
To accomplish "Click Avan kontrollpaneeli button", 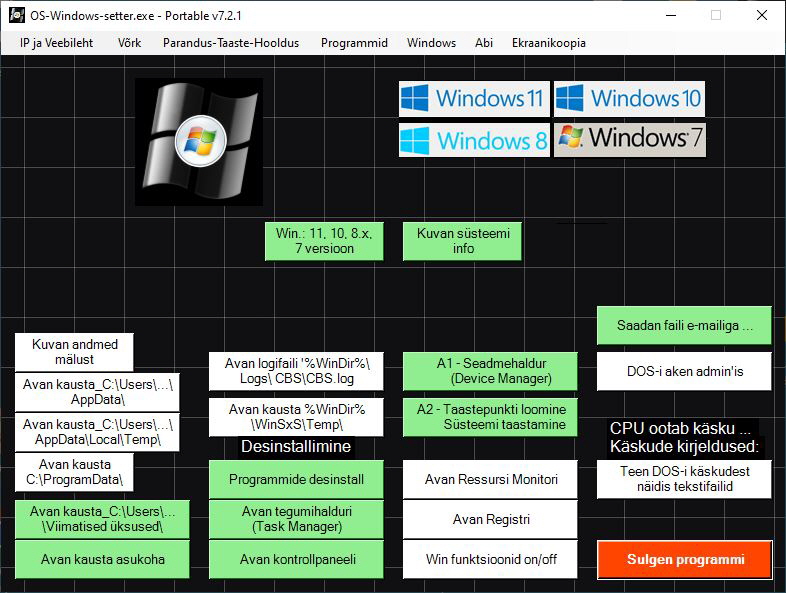I will [x=296, y=559].
